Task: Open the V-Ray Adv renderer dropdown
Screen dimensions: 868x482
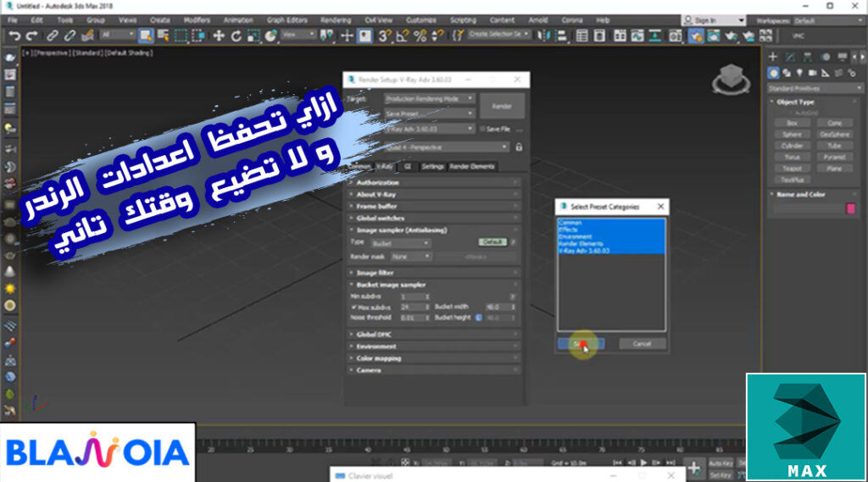Action: (x=429, y=129)
